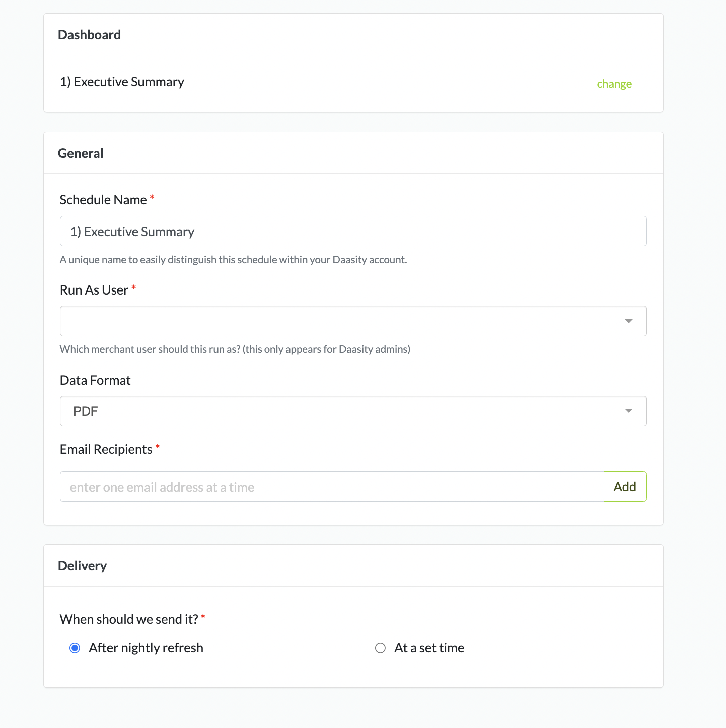Click the Schedule Name field label
This screenshot has width=726, height=728.
(103, 200)
